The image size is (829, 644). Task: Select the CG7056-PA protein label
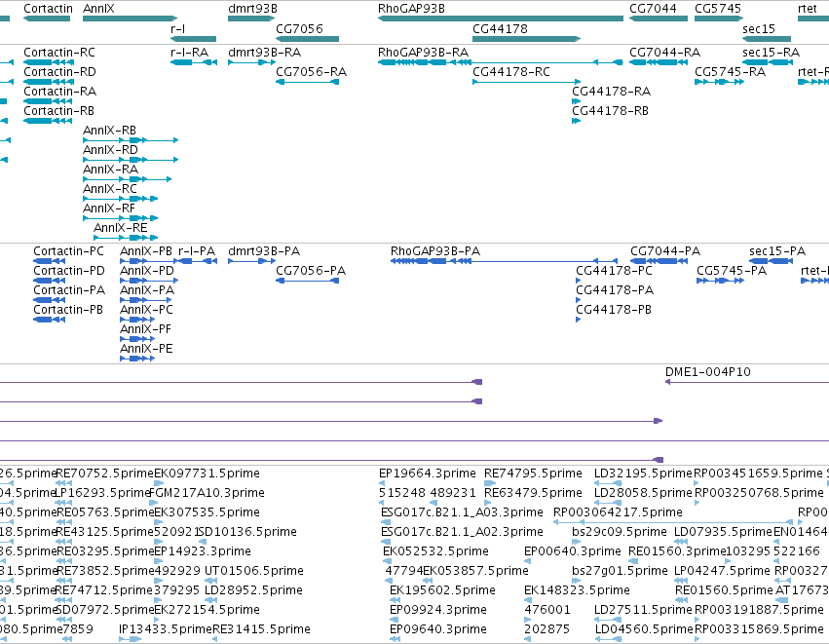[311, 271]
